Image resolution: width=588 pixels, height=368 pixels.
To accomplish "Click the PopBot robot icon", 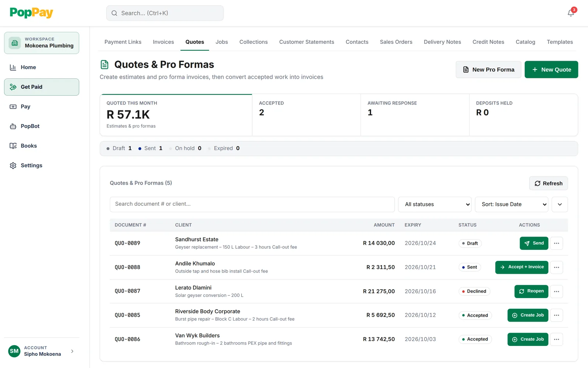I will (x=13, y=126).
